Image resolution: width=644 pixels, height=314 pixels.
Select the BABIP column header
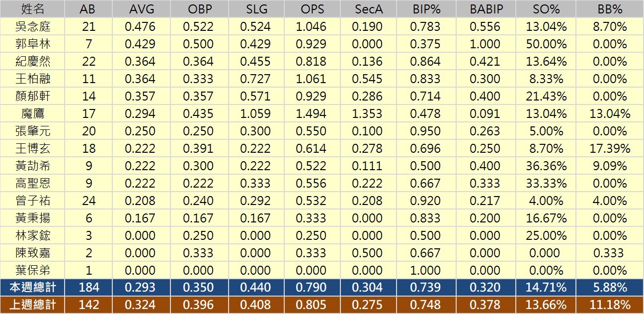coord(484,9)
